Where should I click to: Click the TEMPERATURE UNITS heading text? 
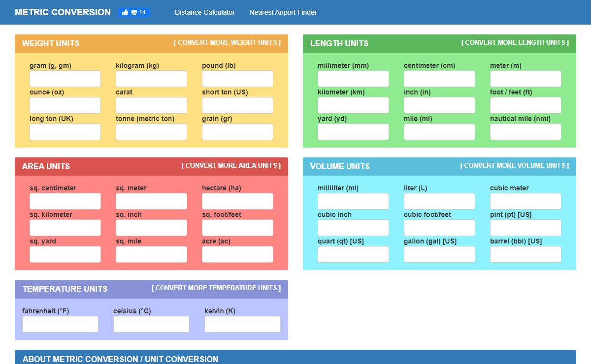pos(65,289)
